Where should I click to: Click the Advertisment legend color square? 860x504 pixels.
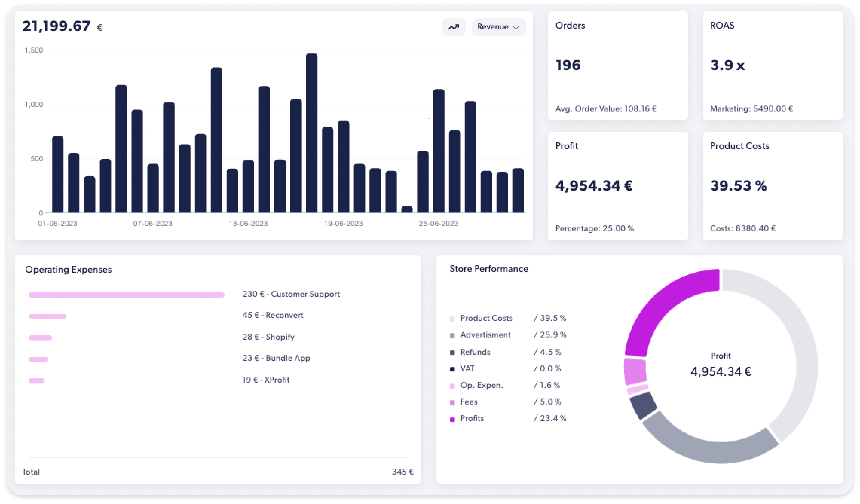pos(452,336)
